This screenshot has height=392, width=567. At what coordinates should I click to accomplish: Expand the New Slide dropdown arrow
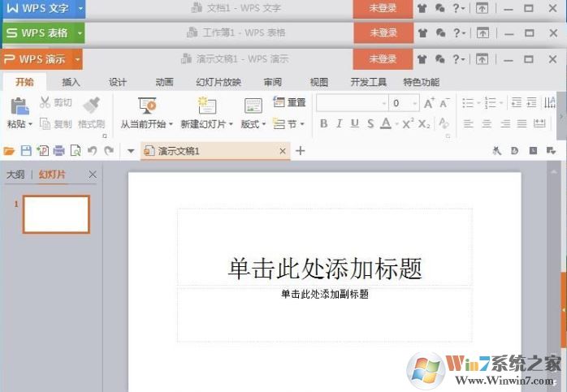[x=231, y=124]
